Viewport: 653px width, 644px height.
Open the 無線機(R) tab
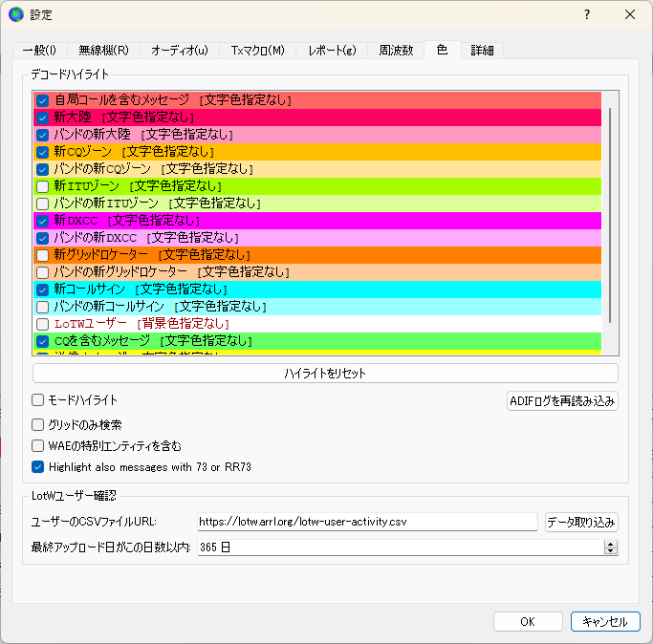click(x=103, y=51)
